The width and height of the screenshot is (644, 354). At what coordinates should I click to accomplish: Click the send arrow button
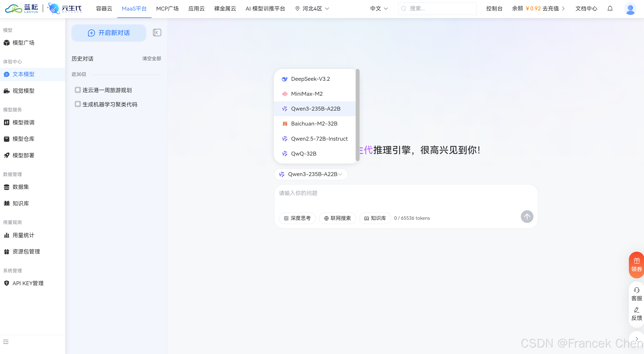pos(527,216)
